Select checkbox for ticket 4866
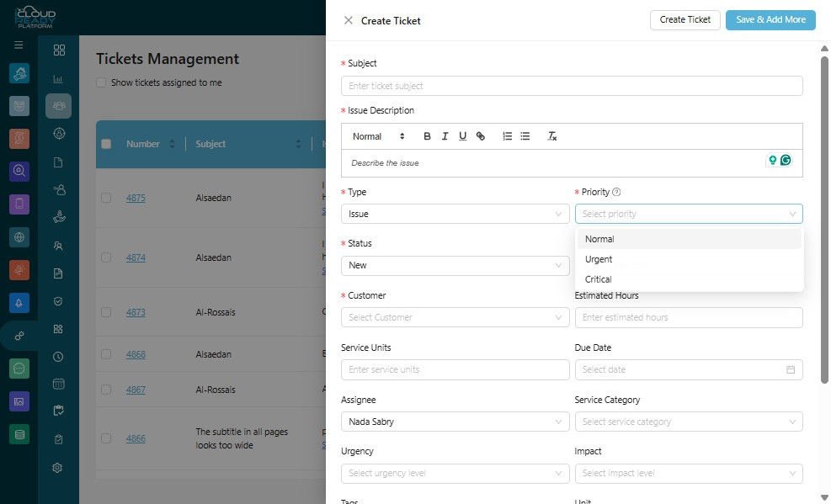 point(106,438)
